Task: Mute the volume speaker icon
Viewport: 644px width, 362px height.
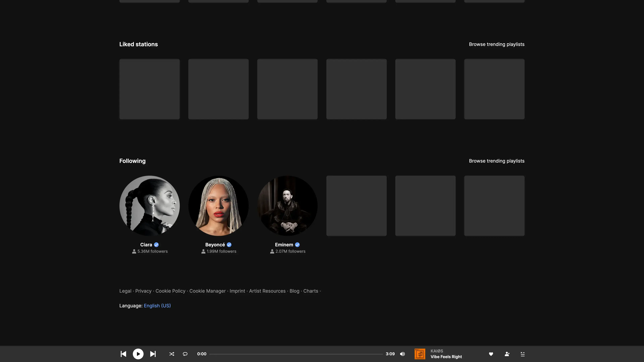Action: coord(402,354)
